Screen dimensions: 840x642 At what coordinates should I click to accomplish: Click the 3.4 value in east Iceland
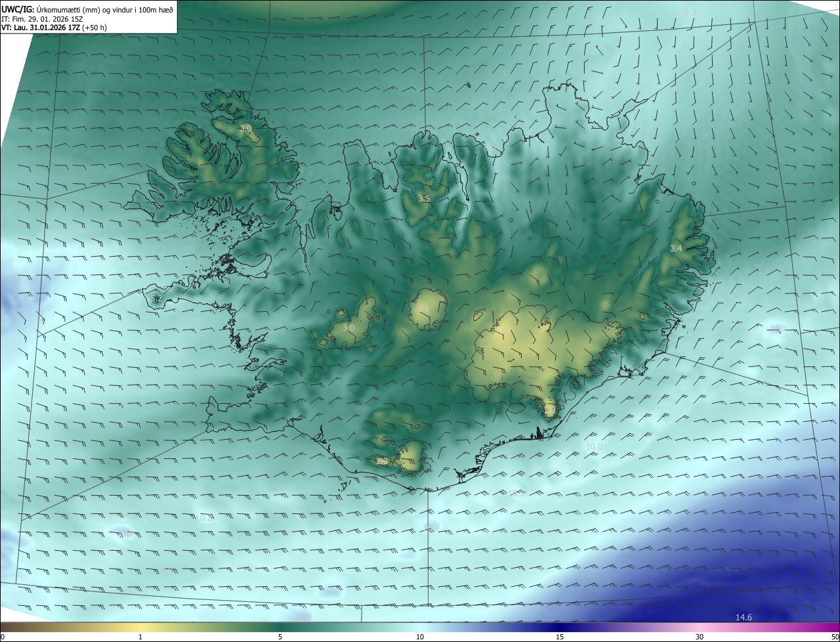(676, 248)
